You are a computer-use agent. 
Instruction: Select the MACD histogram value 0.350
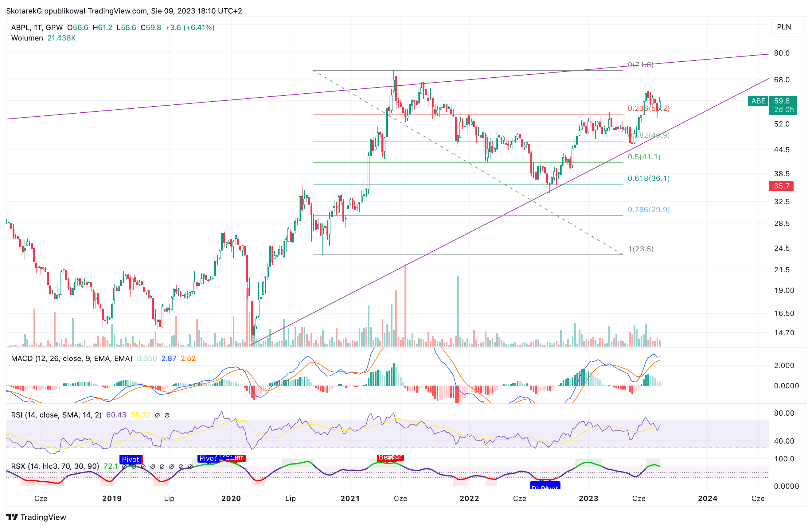point(147,359)
